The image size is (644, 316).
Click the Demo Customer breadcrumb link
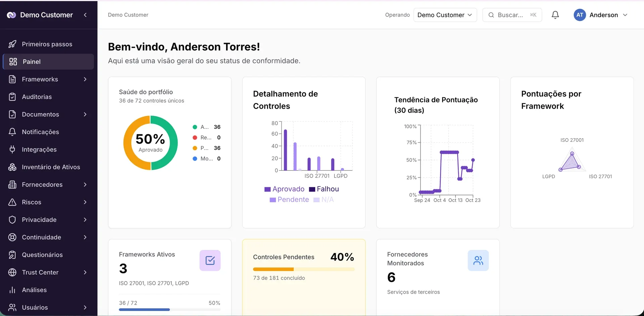point(128,15)
